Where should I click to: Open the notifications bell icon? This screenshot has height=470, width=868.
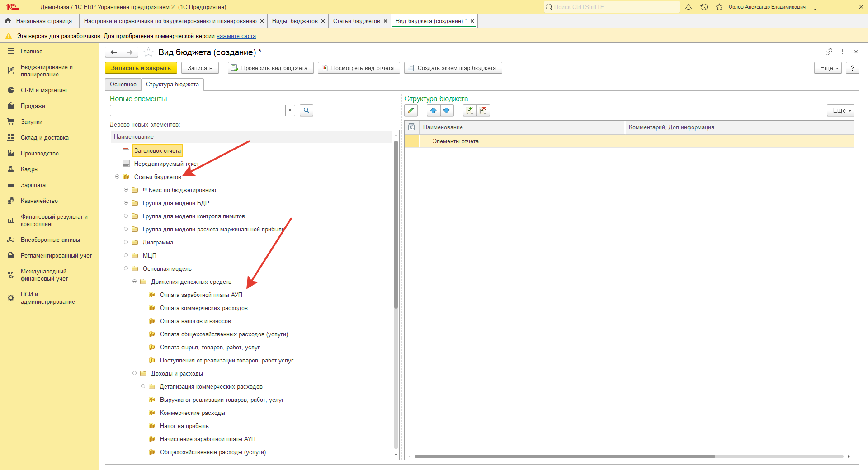(x=689, y=7)
